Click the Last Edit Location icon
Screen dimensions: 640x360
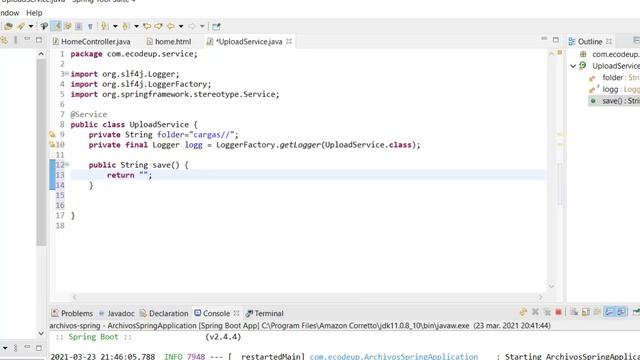(x=147, y=27)
